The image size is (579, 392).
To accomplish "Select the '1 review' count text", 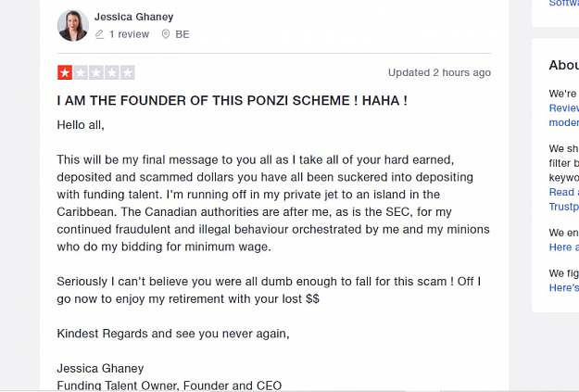I will pos(130,34).
